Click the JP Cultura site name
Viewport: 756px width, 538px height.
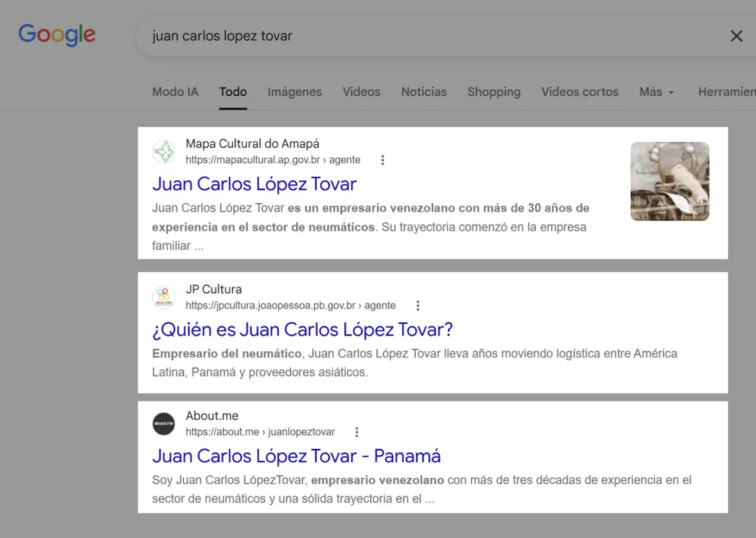click(x=214, y=289)
